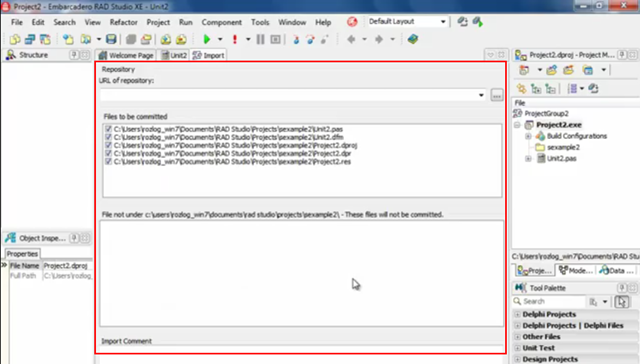The image size is (640, 364).
Task: Expand the Build Configurations node
Action: 528,136
